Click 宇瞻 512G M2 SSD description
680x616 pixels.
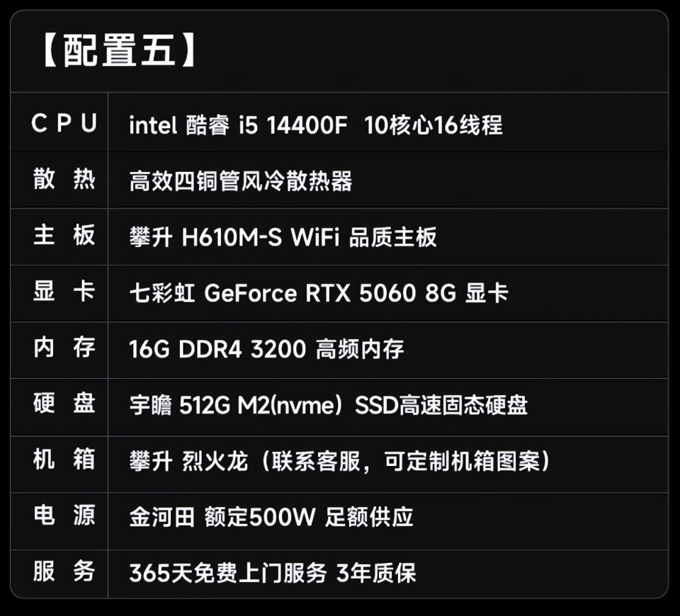[x=328, y=405]
